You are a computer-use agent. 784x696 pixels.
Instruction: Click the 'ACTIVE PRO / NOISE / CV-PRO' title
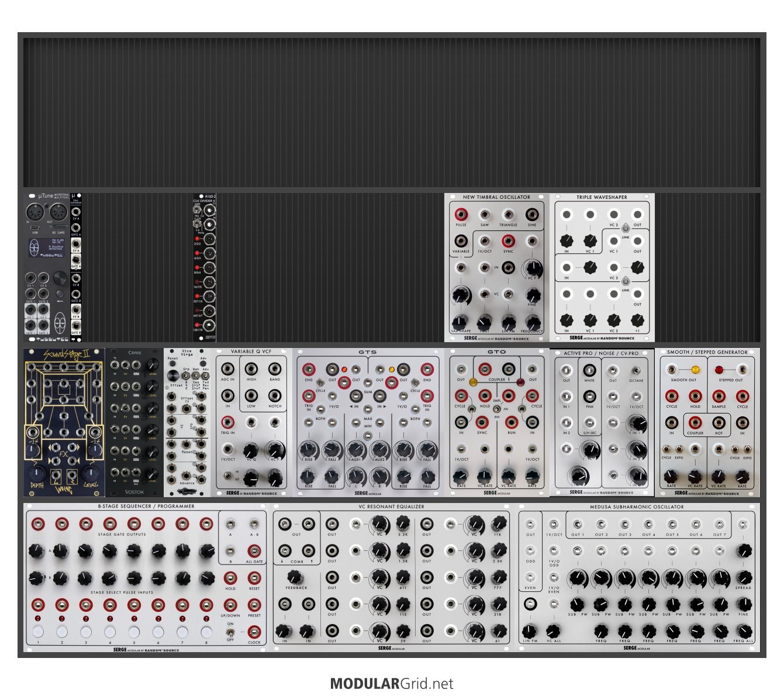pos(601,353)
